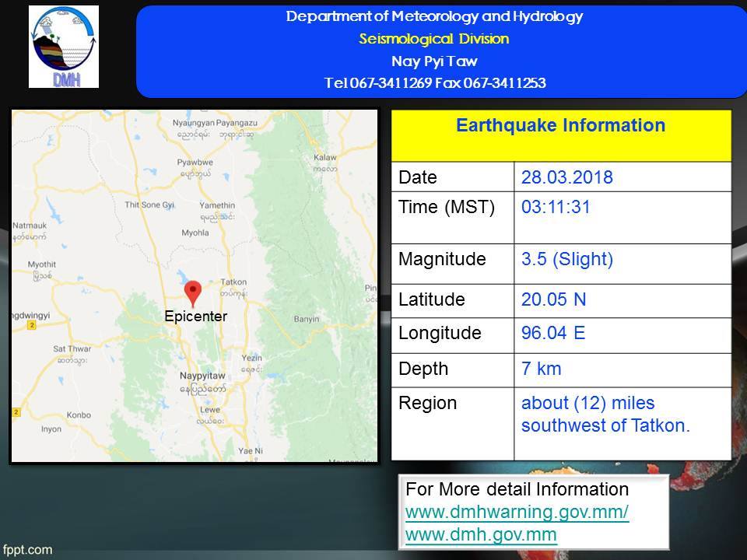This screenshot has height=560, width=747.
Task: Click 'Banyin' label on the map
Action: click(x=307, y=319)
